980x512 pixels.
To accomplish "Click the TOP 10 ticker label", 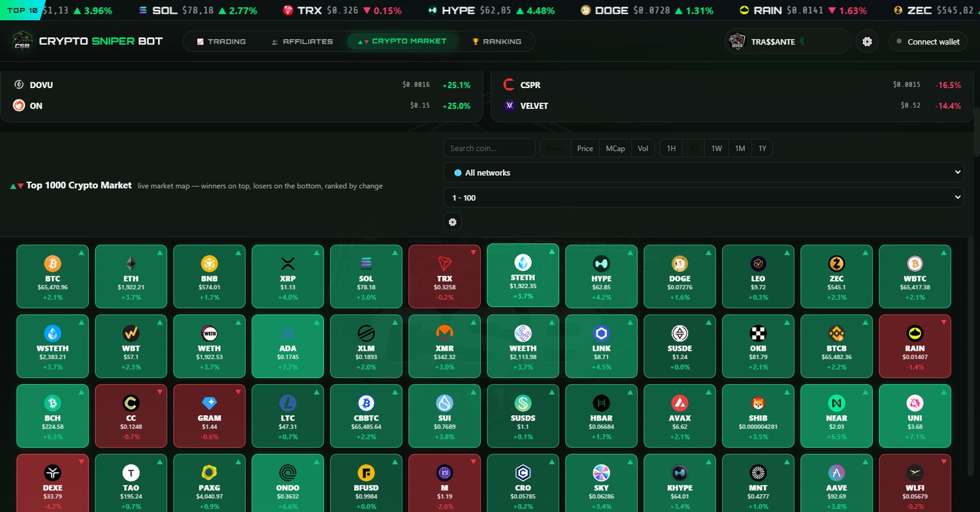I will click(x=23, y=10).
